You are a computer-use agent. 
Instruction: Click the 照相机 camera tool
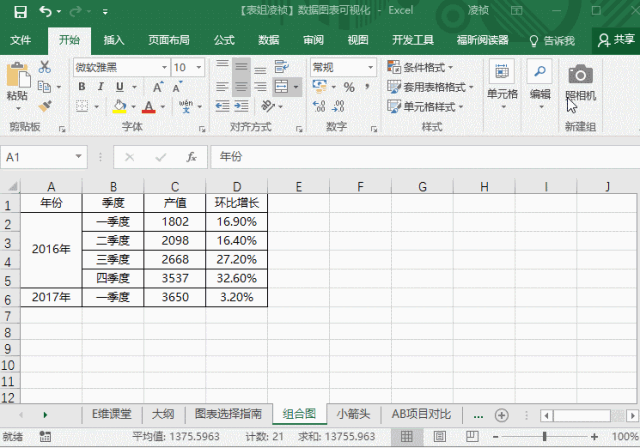[580, 82]
